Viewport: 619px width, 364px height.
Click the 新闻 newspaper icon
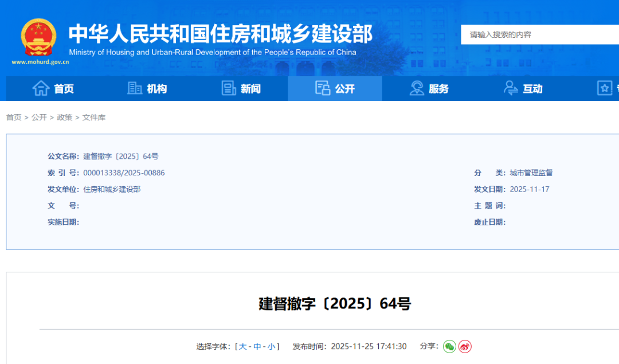229,88
